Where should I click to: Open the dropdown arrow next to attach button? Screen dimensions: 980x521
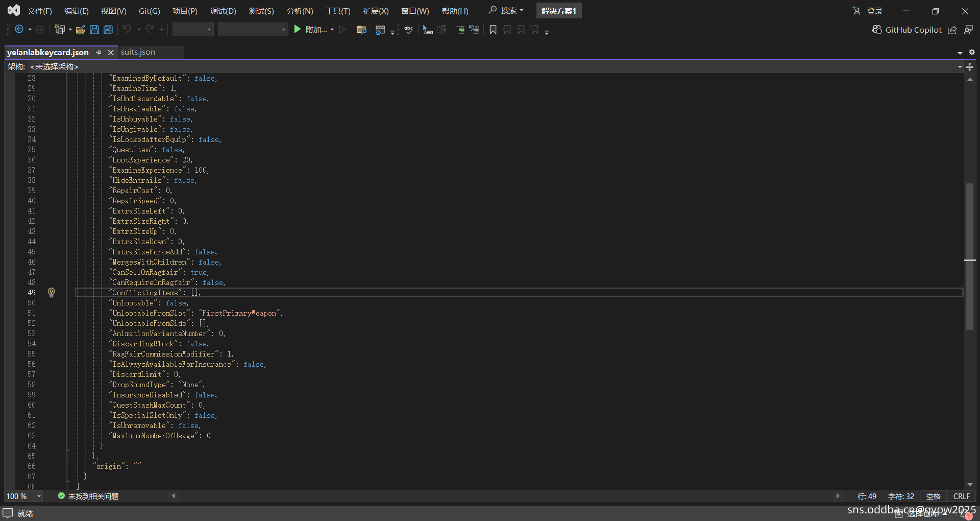point(332,30)
